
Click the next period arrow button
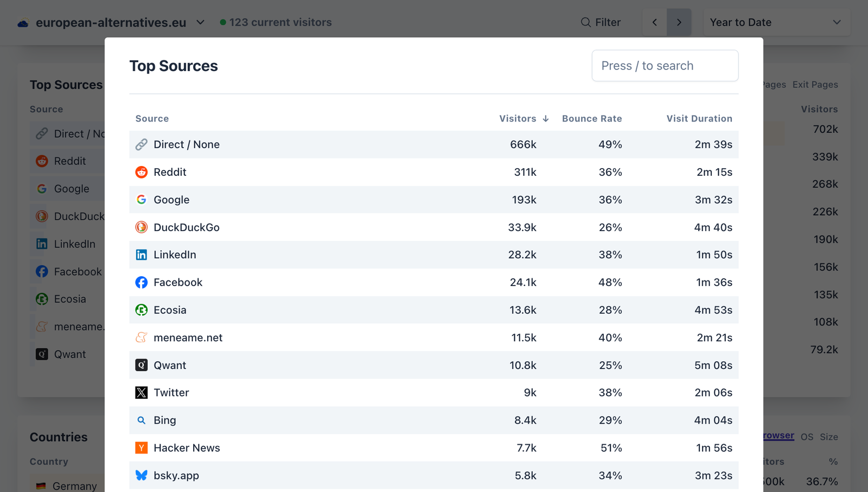679,22
